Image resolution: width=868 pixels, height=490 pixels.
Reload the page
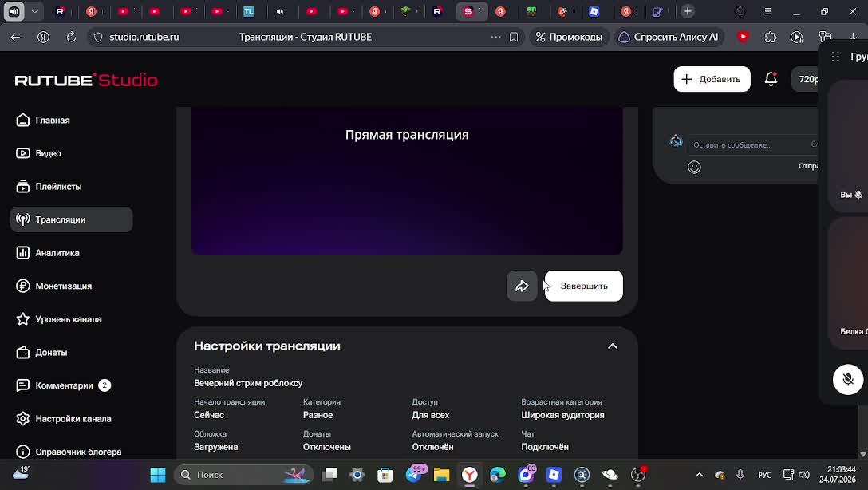click(72, 37)
